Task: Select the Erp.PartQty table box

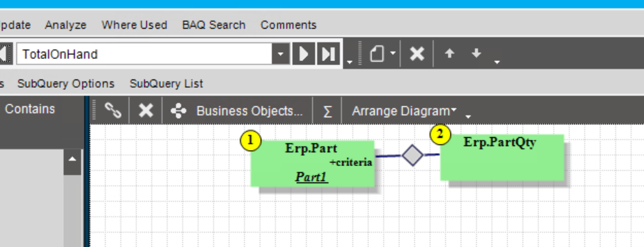Action: (x=502, y=157)
